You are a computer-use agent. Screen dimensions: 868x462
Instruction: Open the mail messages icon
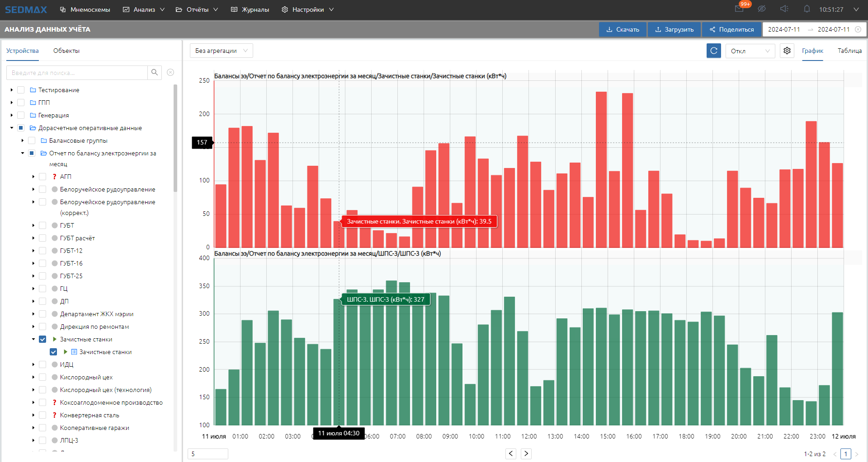[x=739, y=9]
